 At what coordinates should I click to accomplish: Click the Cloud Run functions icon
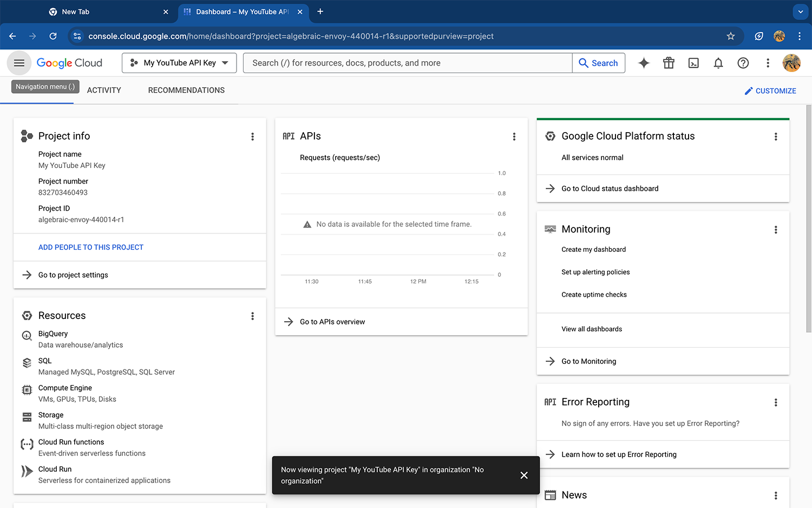[x=27, y=444]
